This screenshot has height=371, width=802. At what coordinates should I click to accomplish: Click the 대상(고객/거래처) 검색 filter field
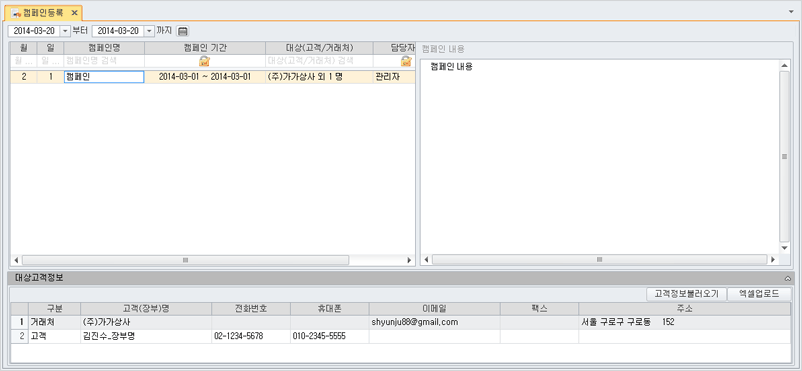pyautogui.click(x=319, y=61)
